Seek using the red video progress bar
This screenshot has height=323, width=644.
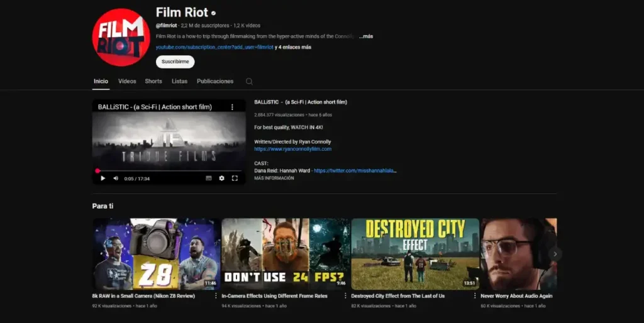coord(169,170)
